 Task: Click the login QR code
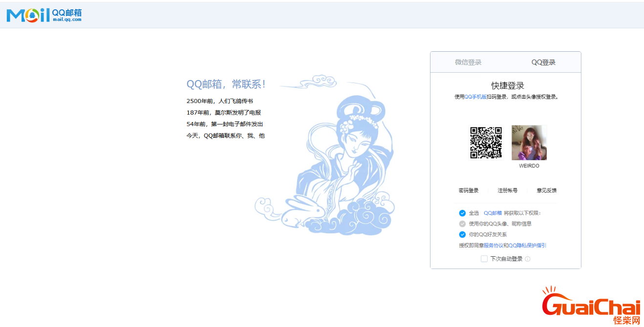[x=486, y=143]
